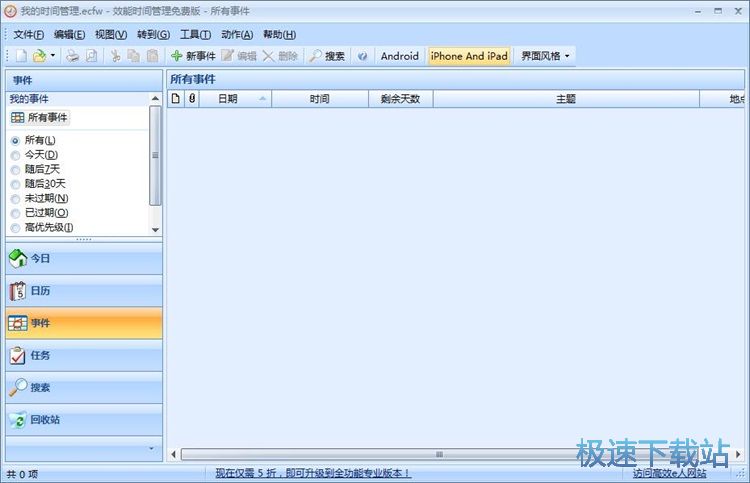Image resolution: width=750 pixels, height=483 pixels.
Task: Select 所有事件 item in sidebar
Action: click(39, 118)
